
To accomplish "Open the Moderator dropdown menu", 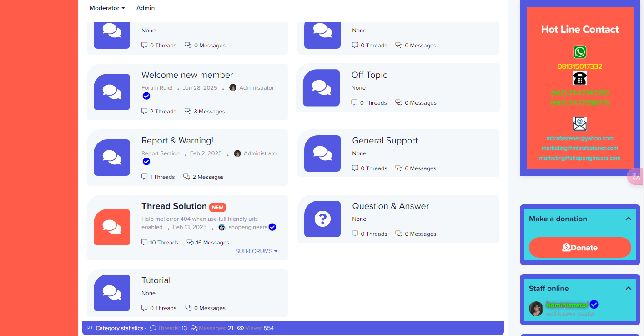I will [x=107, y=8].
